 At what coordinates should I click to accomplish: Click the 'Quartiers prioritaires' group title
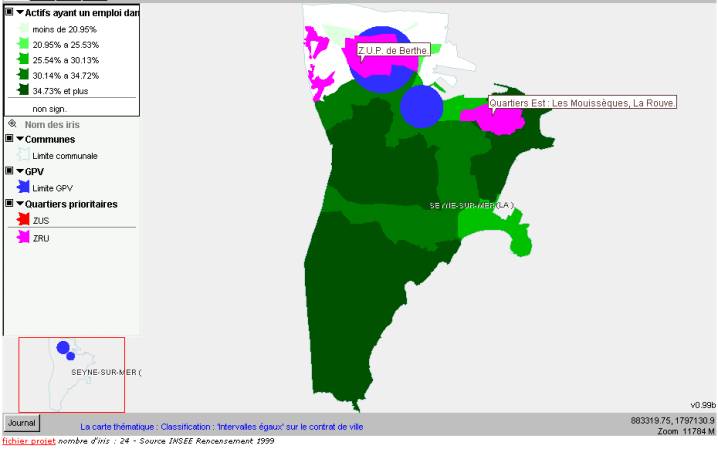pos(71,204)
